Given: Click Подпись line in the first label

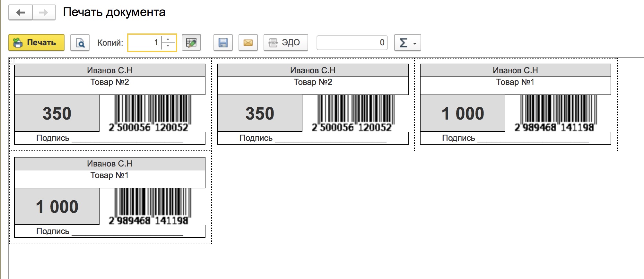Looking at the screenshot, I should tap(110, 138).
